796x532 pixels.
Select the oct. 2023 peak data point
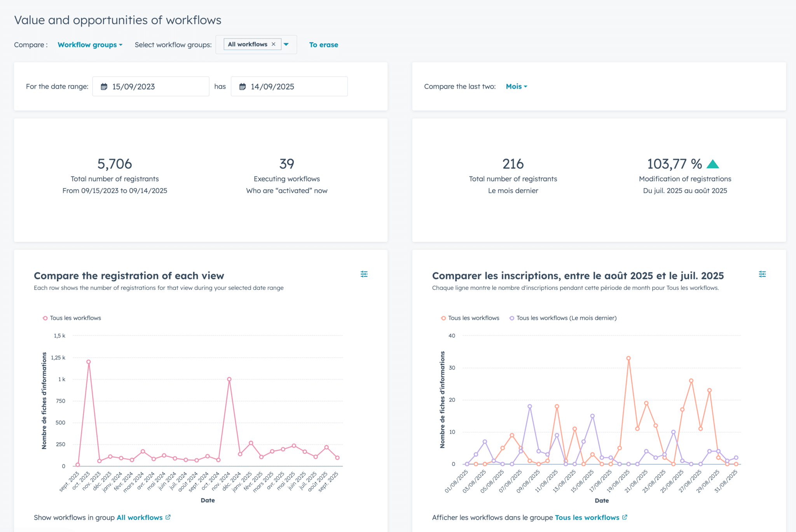89,362
